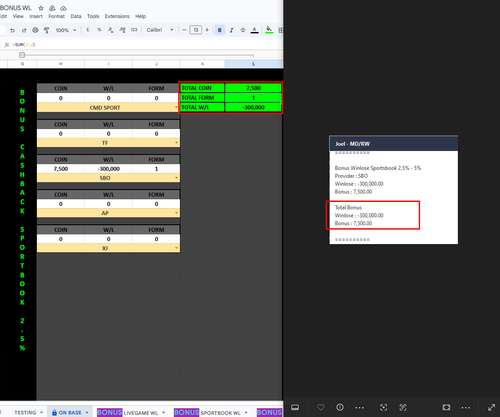Select column L header

(253, 64)
